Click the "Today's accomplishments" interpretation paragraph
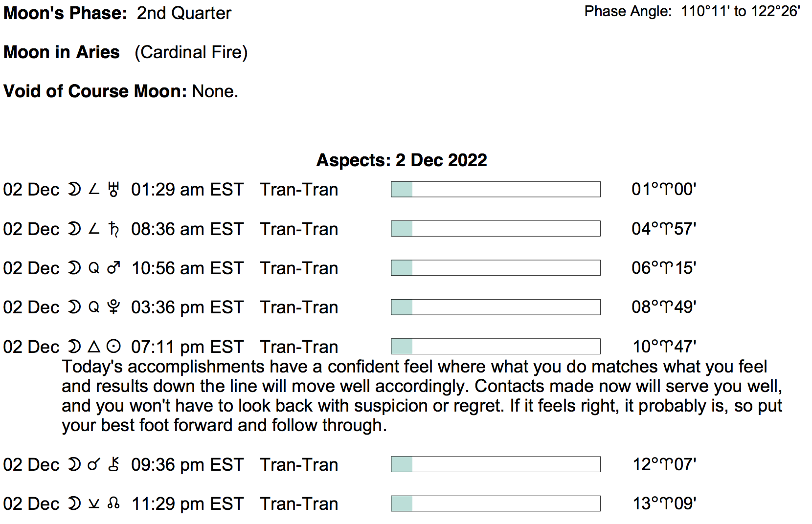Screen dimensions: 812x524 (421, 396)
